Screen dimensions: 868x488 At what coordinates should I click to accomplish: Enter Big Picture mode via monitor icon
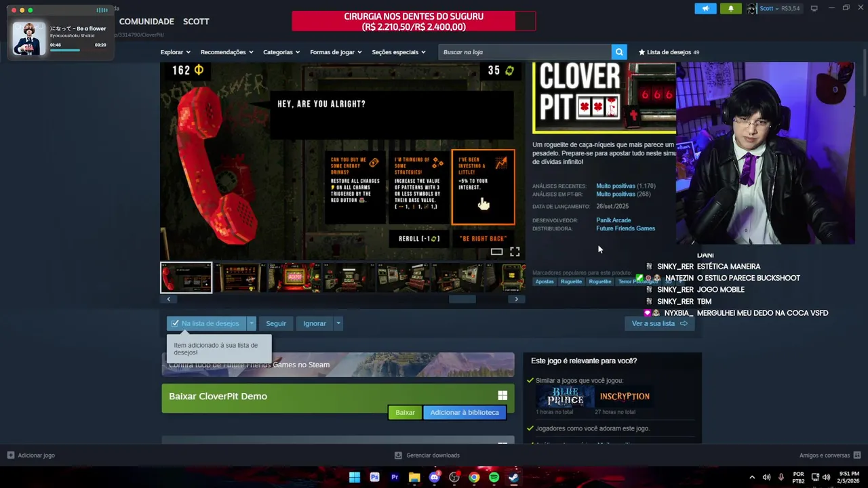click(x=814, y=8)
